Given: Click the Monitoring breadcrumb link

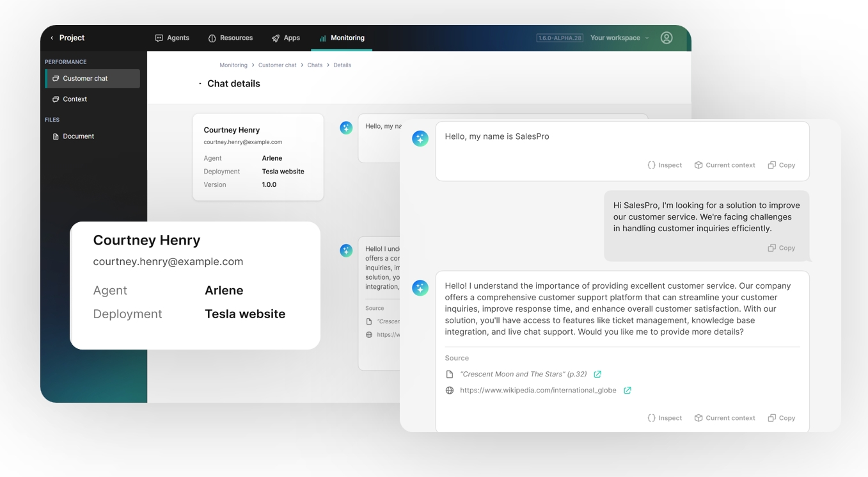Looking at the screenshot, I should [x=233, y=65].
